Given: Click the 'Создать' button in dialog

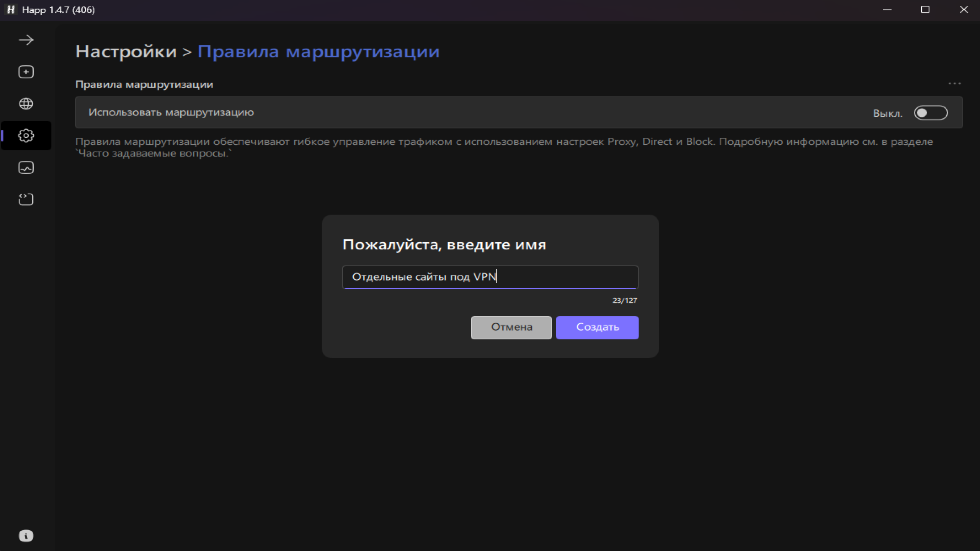Looking at the screenshot, I should 597,327.
